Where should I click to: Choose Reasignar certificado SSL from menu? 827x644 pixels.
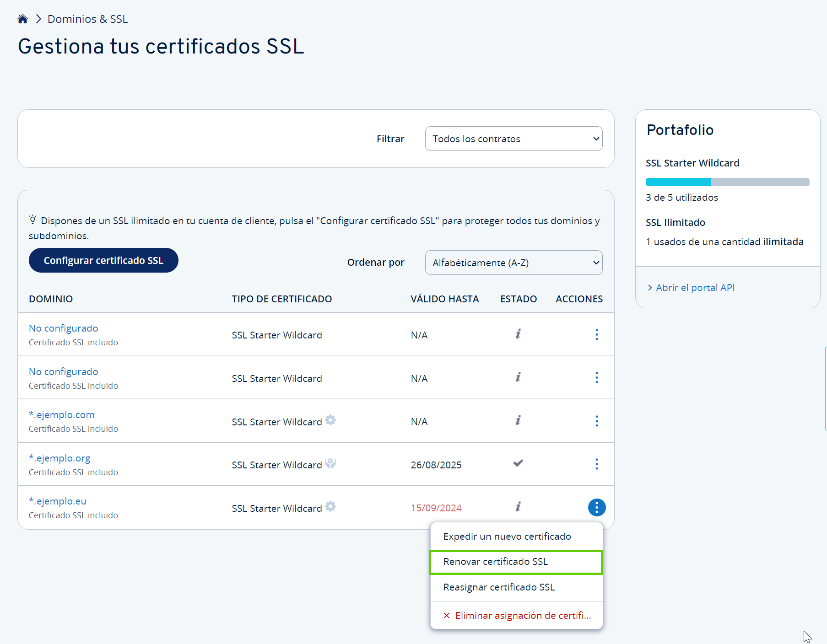tap(516, 587)
